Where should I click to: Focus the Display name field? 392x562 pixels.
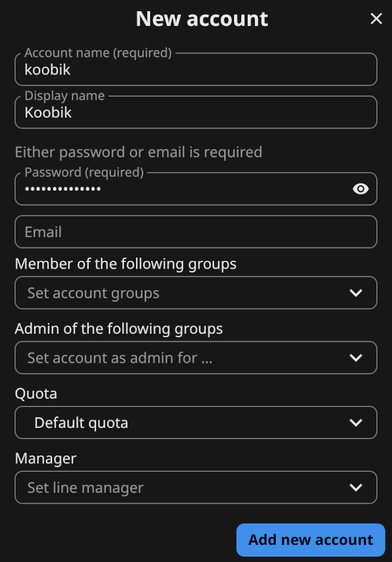195,112
